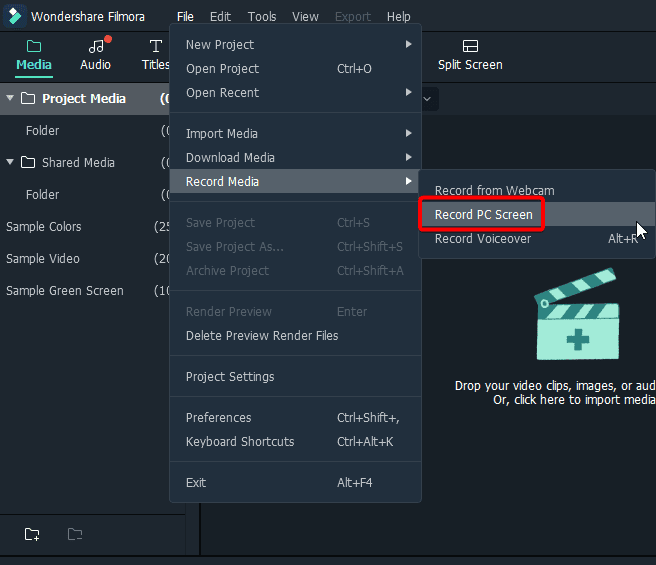This screenshot has width=656, height=565.
Task: Click Record Media submenu arrow
Action: point(409,181)
